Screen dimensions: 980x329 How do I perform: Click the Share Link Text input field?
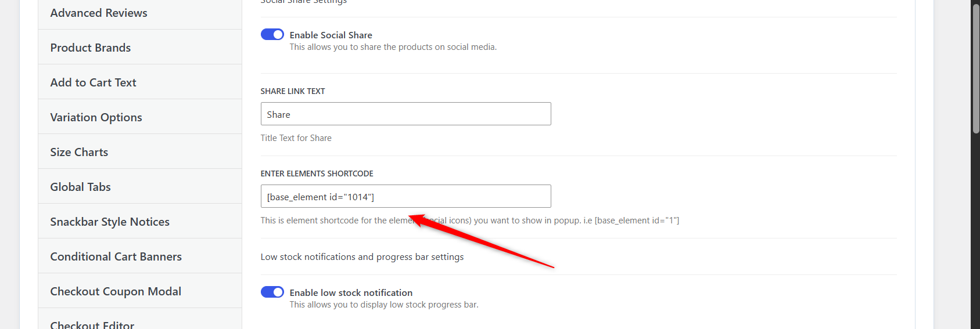tap(405, 114)
